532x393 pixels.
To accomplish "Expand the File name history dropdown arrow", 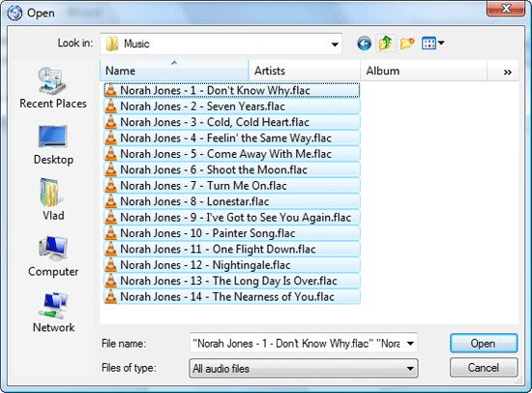I will pyautogui.click(x=410, y=344).
